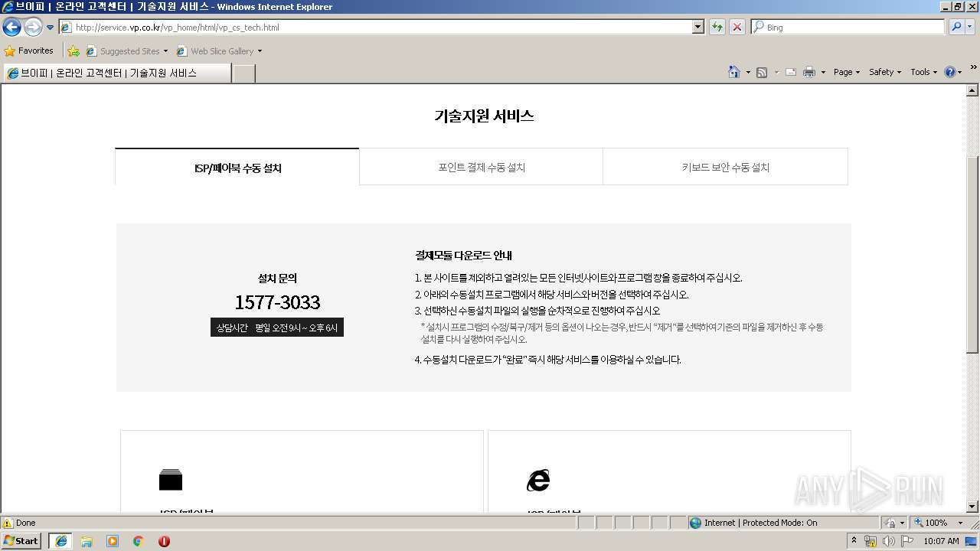Click the address bar URL field
This screenshot has height=551, width=980.
pos(375,28)
